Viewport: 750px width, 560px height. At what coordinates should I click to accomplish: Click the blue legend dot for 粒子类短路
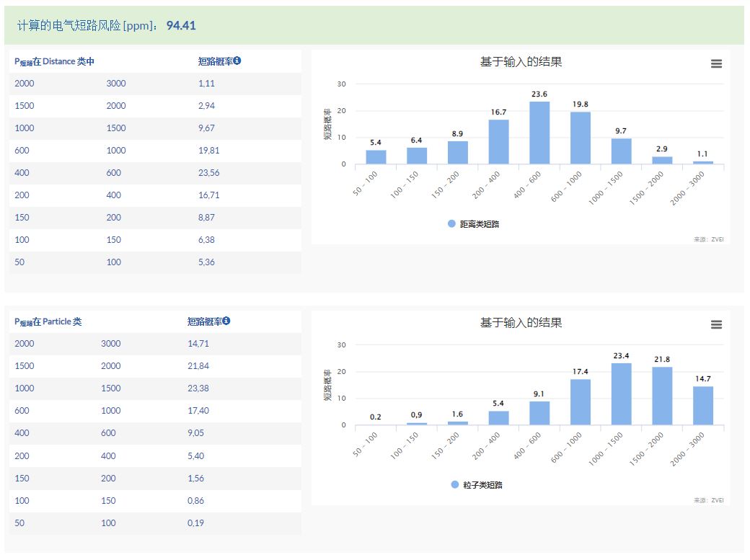[454, 485]
